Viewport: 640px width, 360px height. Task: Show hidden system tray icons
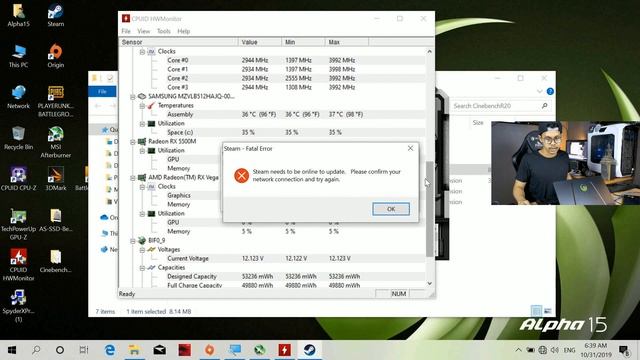[x=518, y=350]
